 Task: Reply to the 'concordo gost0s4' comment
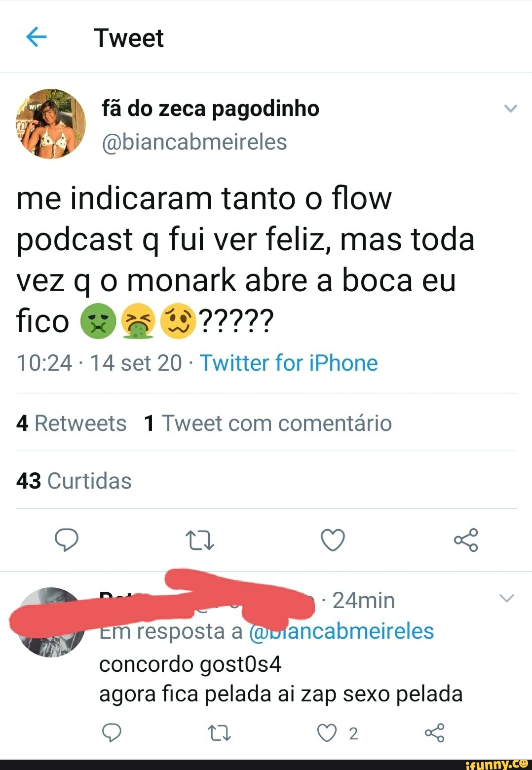[112, 732]
